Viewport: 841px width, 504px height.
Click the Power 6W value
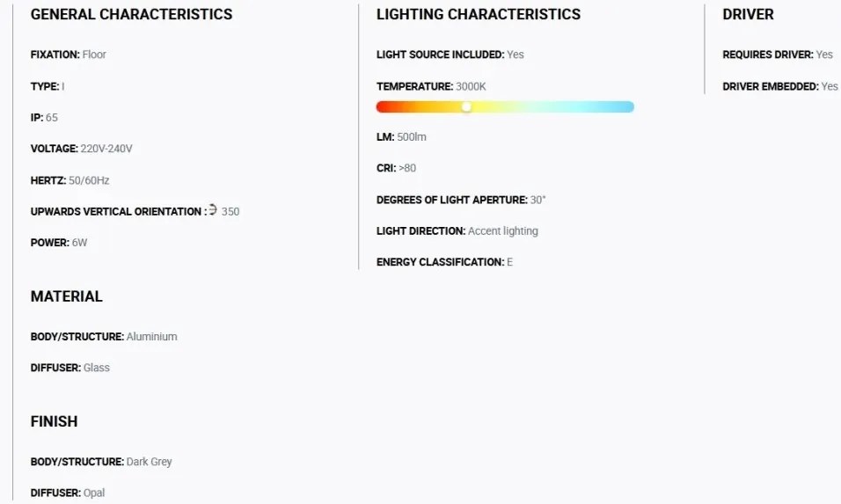tap(79, 243)
